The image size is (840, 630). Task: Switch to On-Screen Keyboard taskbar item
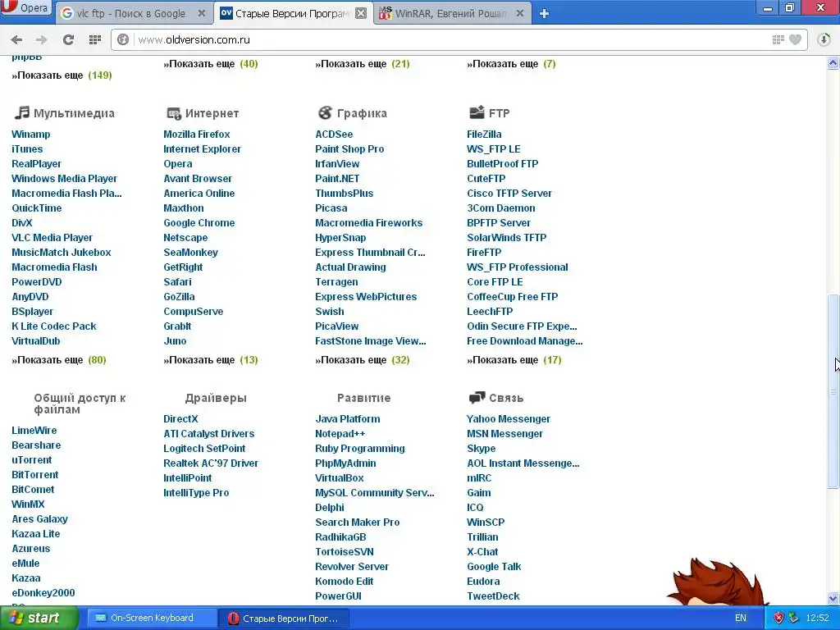point(151,618)
